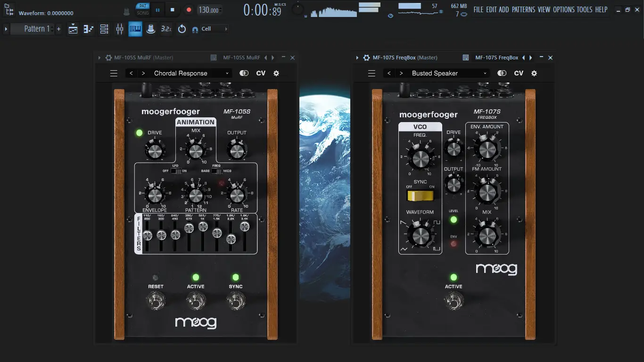Open the piano roll view
Viewport: 644px width, 362px height.
point(89,29)
